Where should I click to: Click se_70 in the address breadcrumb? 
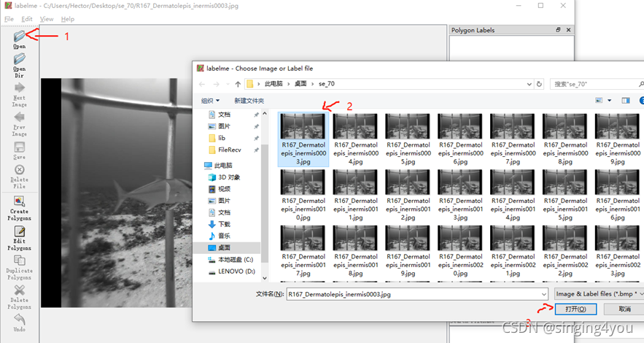pyautogui.click(x=327, y=84)
